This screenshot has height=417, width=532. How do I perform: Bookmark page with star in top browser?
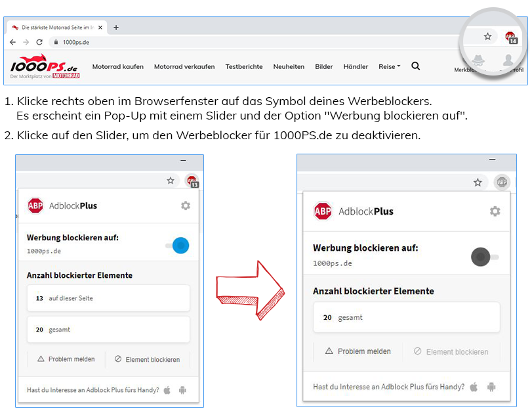(487, 36)
